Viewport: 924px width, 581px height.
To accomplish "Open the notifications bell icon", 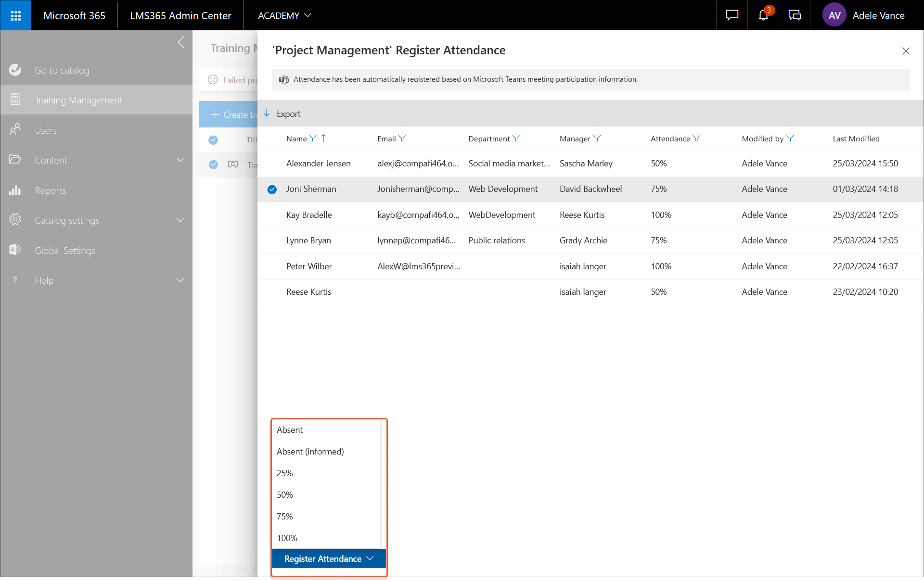I will (763, 15).
